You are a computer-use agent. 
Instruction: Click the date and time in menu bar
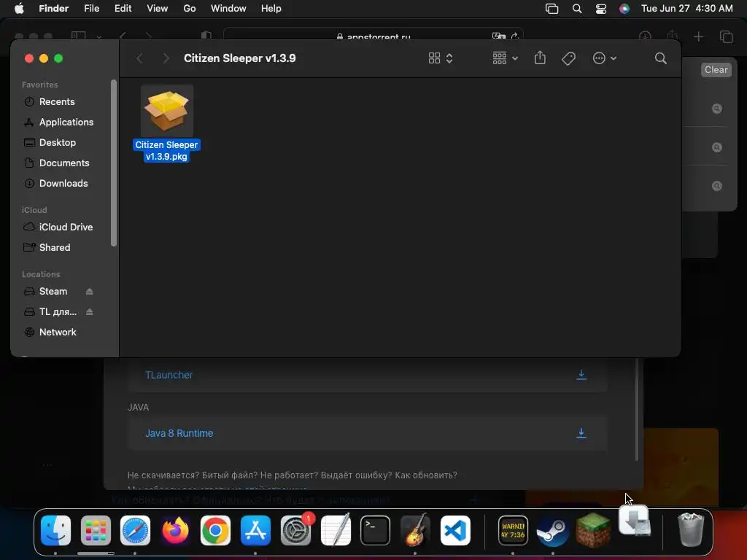pyautogui.click(x=687, y=9)
